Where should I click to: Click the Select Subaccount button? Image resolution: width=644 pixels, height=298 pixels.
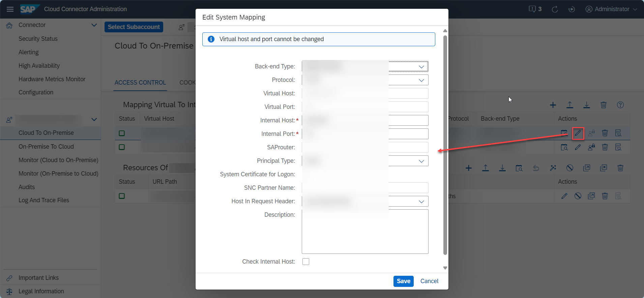click(x=134, y=27)
